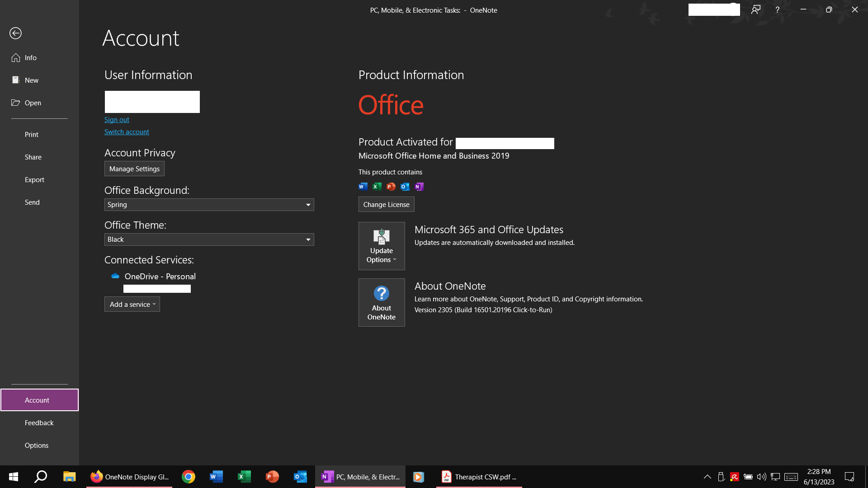Screen dimensions: 868x488
Task: Open the feedback/coming soon icon in title bar
Action: 756,9
